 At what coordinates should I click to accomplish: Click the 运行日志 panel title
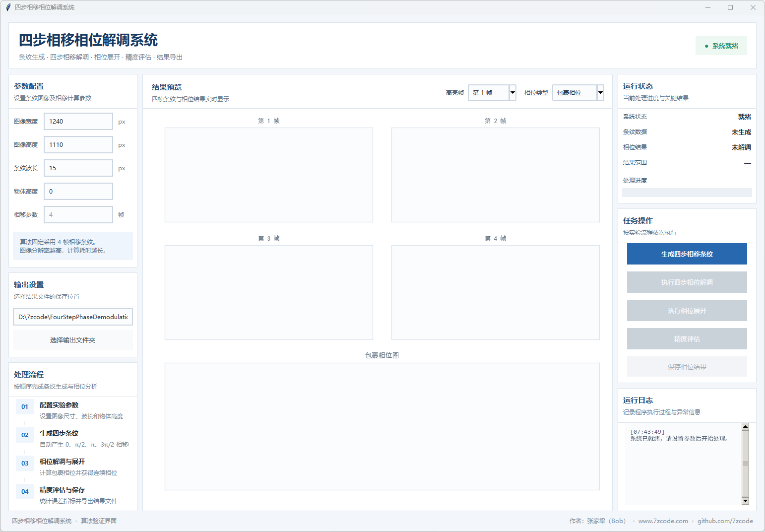638,400
